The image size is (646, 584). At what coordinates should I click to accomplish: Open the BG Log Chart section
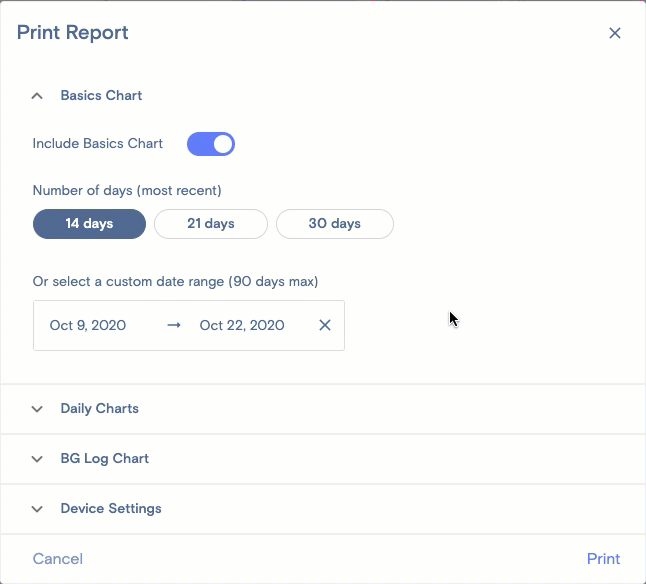click(x=104, y=459)
